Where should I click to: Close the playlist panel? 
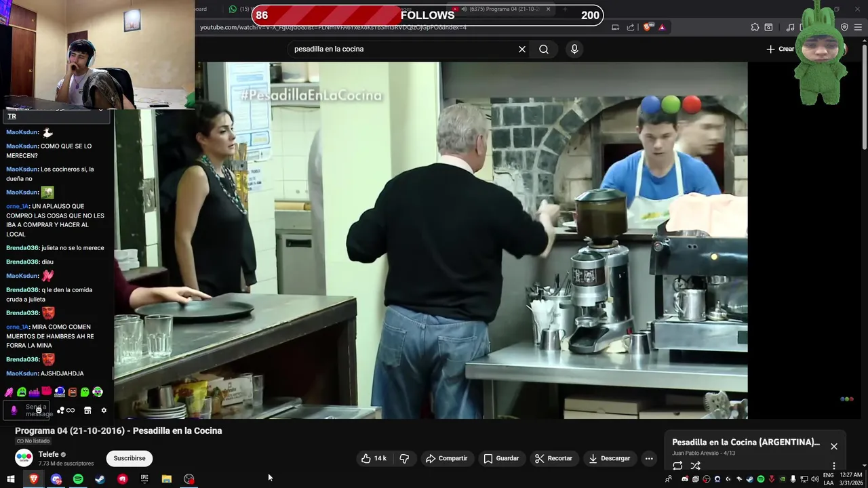coord(834,446)
